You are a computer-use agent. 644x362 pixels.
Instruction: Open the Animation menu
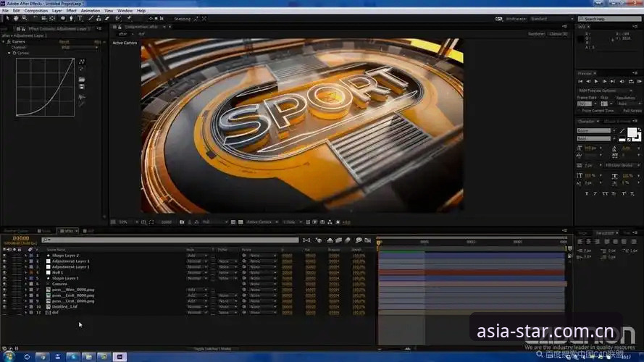tap(91, 11)
